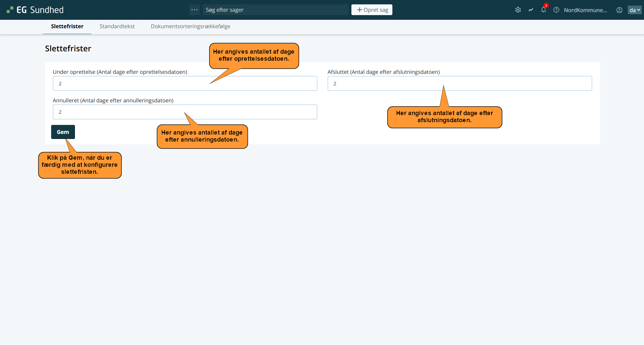
Task: Click the NordKommune organization name
Action: click(585, 10)
